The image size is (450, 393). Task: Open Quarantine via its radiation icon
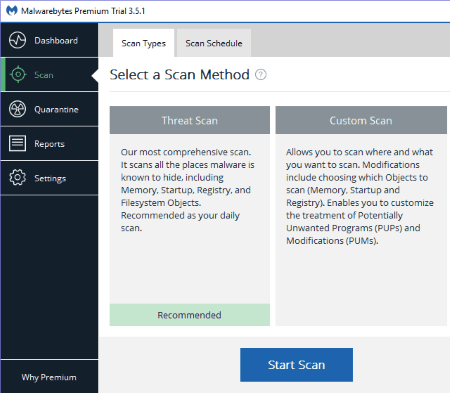(17, 109)
